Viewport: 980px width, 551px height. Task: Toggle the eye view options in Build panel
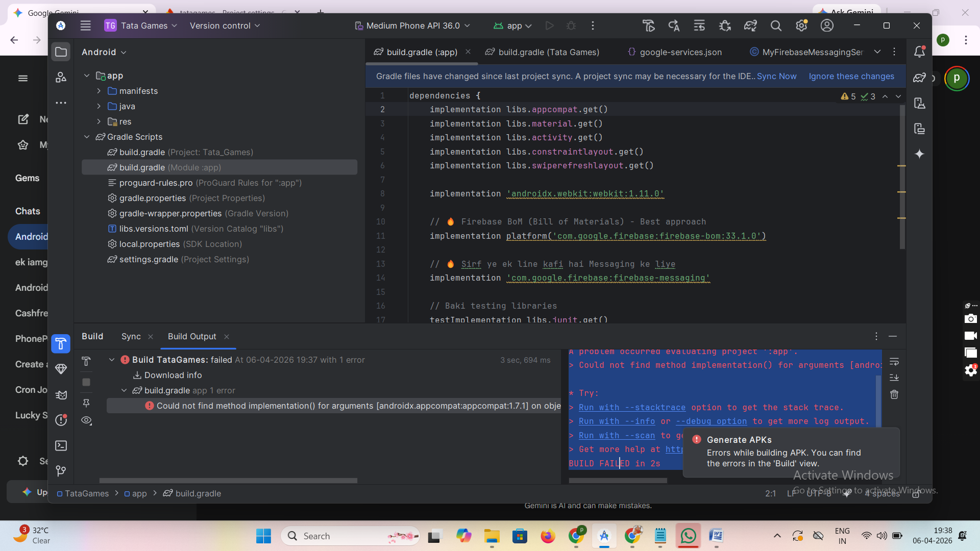86,420
